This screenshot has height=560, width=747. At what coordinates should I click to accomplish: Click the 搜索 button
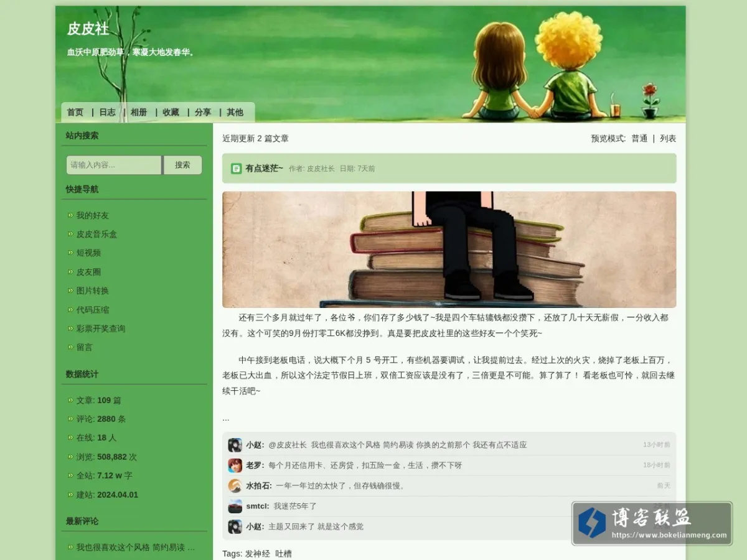coord(182,165)
